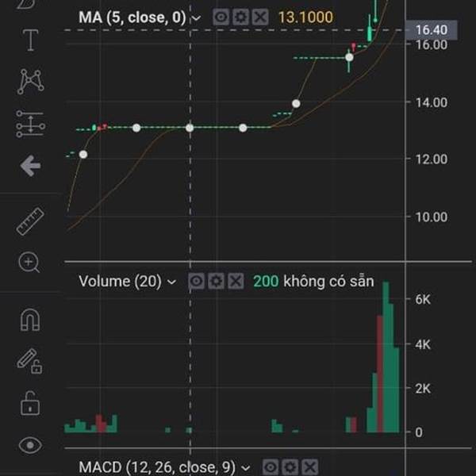Screen dimensions: 476x476
Task: Click the 16.00 price axis label
Action: 432,45
